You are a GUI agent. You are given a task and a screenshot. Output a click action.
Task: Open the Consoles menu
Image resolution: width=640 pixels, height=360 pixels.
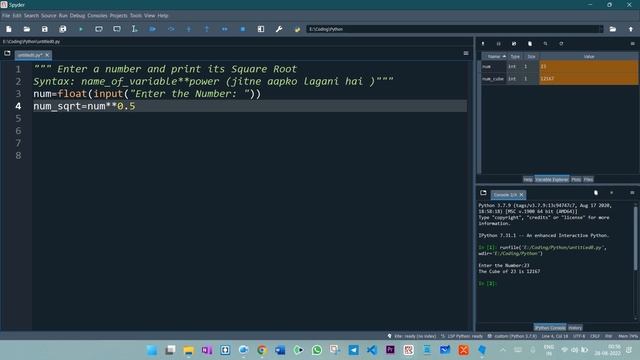[97, 16]
